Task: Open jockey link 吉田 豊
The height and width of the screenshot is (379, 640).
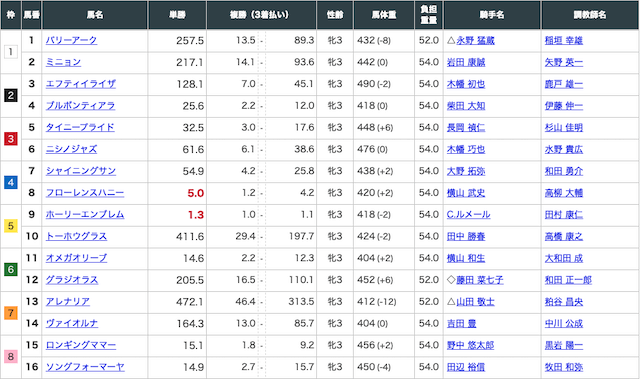Action: click(461, 324)
